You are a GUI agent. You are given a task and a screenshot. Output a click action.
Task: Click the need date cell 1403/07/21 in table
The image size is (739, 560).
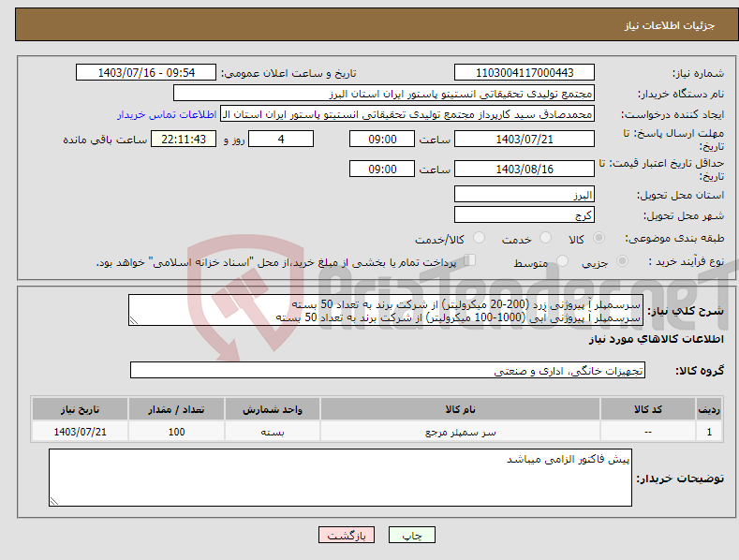point(80,432)
